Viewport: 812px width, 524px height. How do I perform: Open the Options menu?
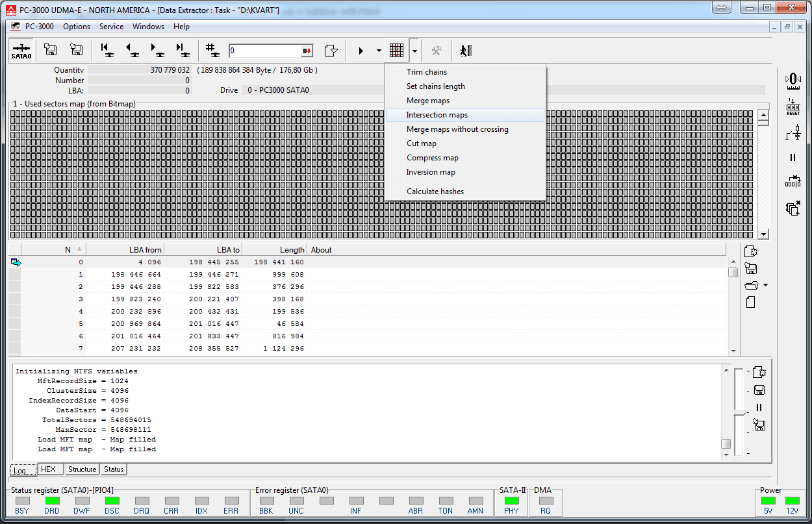[x=77, y=27]
